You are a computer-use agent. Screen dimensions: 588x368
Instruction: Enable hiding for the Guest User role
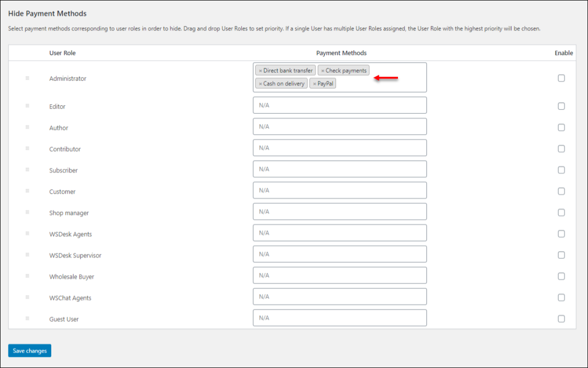[561, 318]
